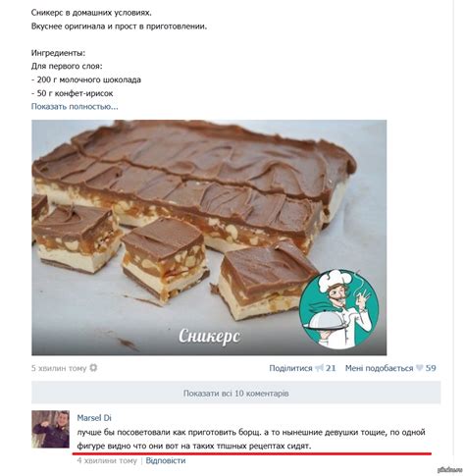This screenshot has height=476, width=465.
Task: Click the chef logo on the photo
Action: click(x=339, y=309)
